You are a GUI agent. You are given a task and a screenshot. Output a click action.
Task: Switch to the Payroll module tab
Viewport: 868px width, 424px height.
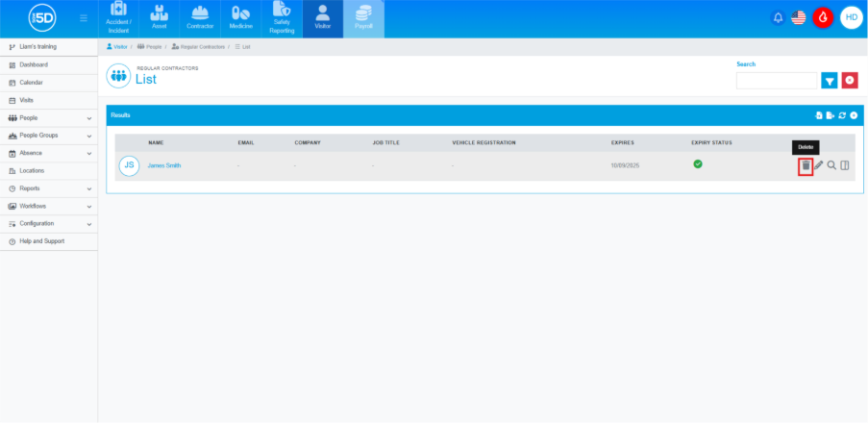[363, 19]
